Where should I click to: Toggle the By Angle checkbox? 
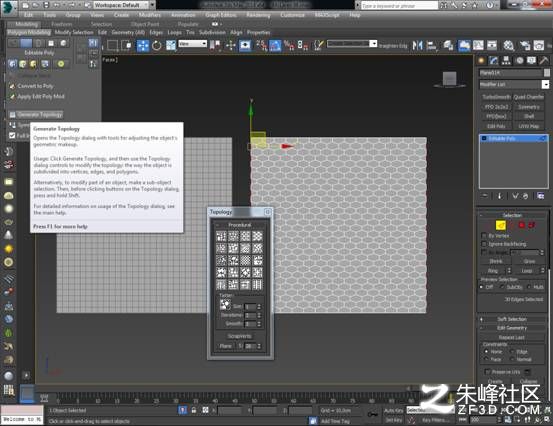click(484, 252)
